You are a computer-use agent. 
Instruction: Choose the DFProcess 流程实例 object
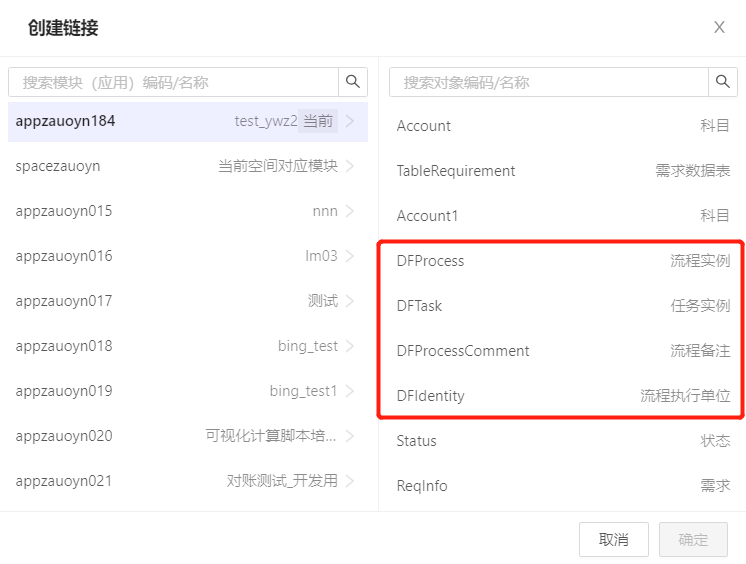(563, 261)
